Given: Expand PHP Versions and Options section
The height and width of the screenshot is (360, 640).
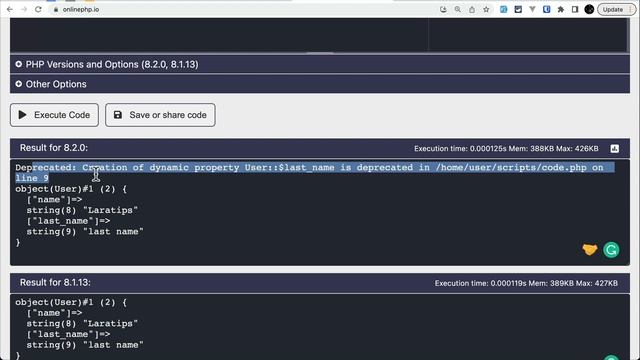Looking at the screenshot, I should coord(320,64).
